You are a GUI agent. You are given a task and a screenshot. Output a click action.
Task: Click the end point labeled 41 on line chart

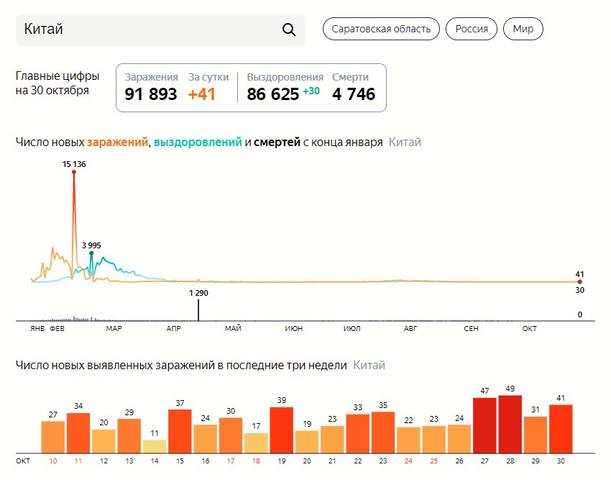pyautogui.click(x=580, y=282)
